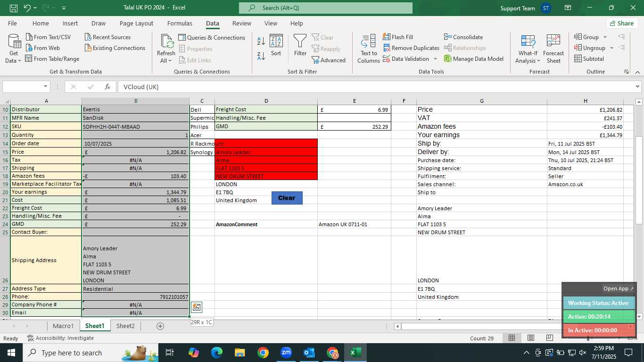
Task: Expand Data Validation dropdown arrow
Action: tap(435, 59)
